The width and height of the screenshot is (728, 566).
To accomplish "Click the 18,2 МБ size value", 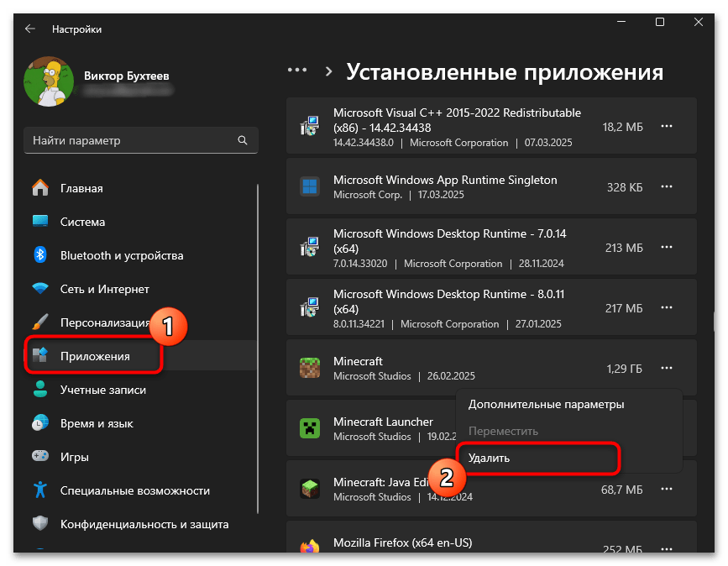I will point(622,127).
